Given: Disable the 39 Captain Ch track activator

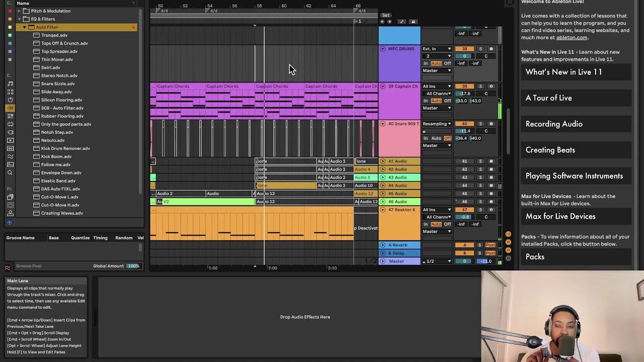Looking at the screenshot, I should (x=464, y=86).
